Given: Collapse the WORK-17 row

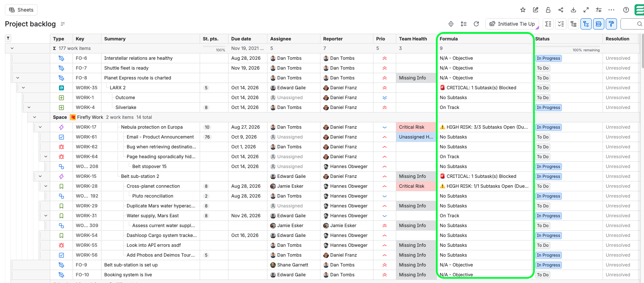Looking at the screenshot, I should point(40,127).
